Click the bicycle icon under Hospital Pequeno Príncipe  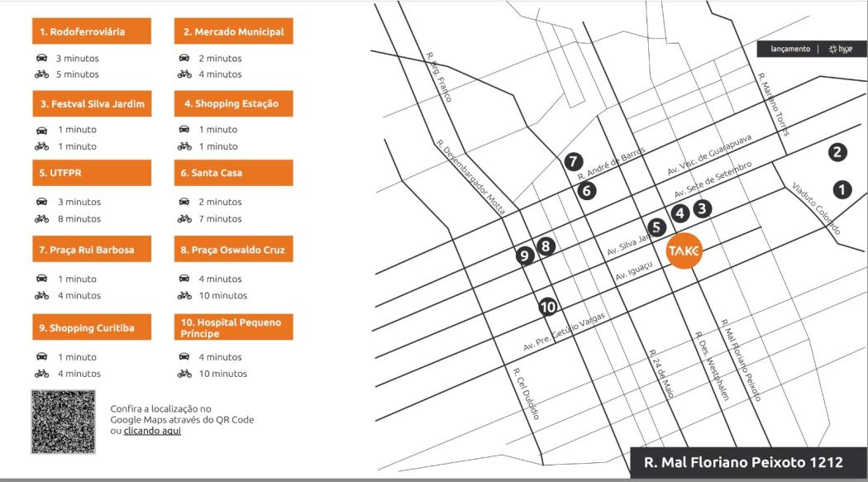coord(184,374)
